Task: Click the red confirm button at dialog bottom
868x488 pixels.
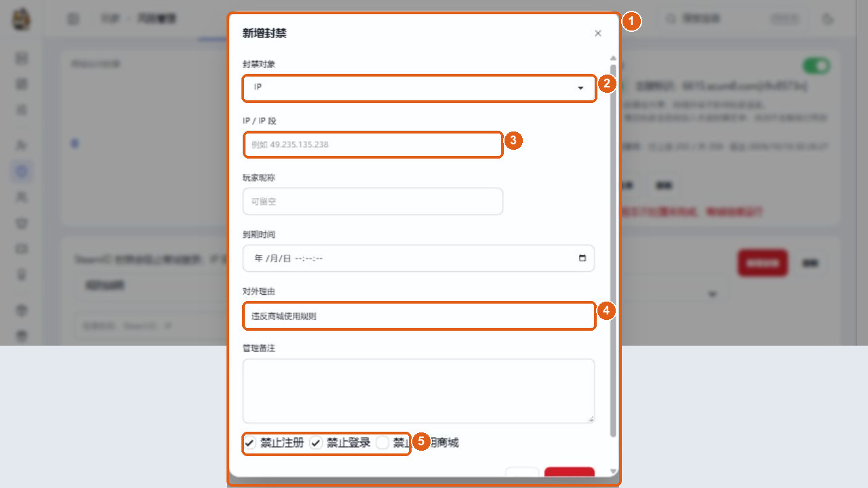Action: point(570,472)
